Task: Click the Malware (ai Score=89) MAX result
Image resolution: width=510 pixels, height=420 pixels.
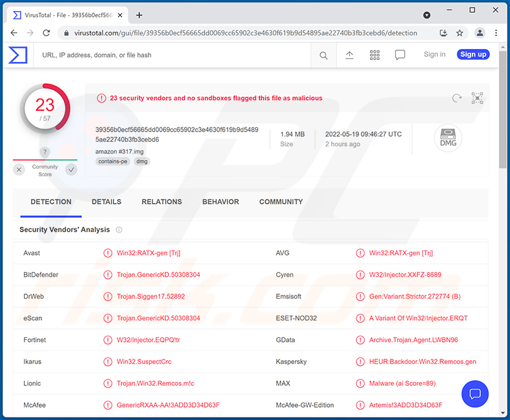Action: (x=402, y=383)
